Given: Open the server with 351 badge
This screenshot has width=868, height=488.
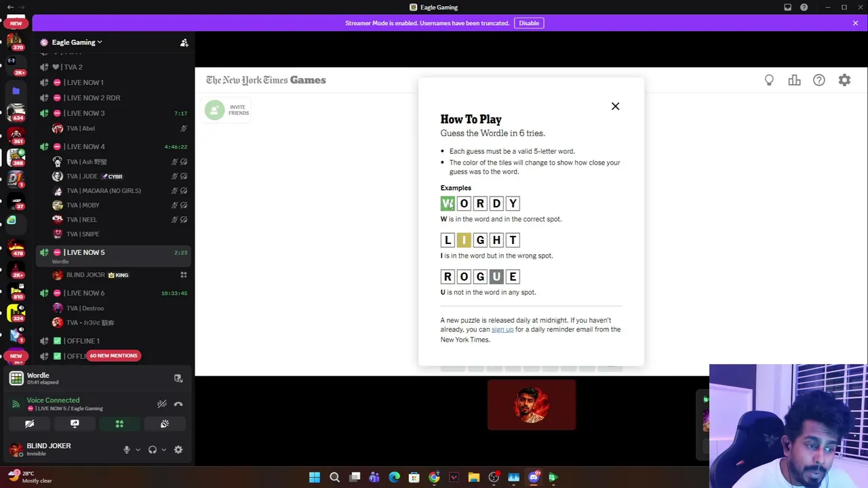Looking at the screenshot, I should 16,136.
